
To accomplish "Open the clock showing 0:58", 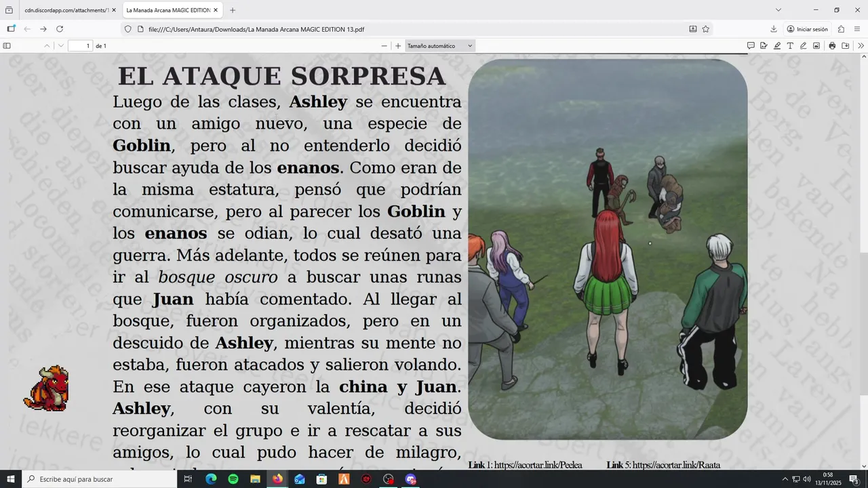I will pos(828,479).
